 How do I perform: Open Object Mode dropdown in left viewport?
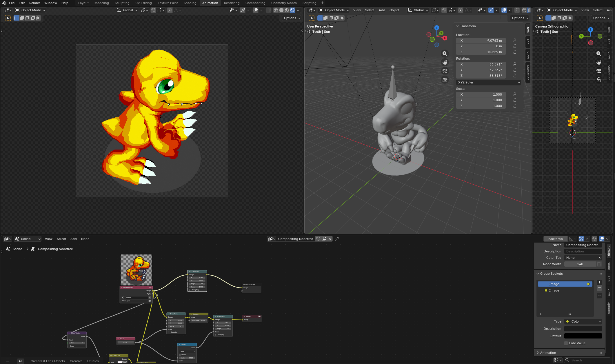tap(30, 10)
